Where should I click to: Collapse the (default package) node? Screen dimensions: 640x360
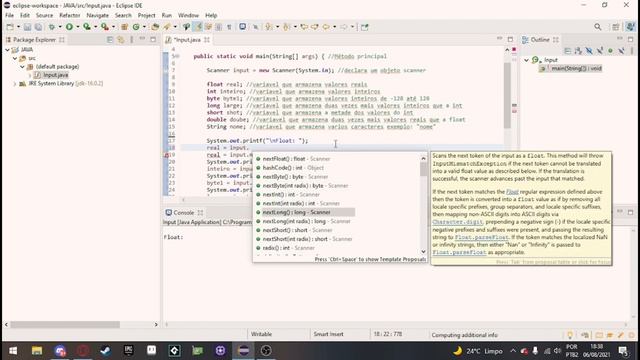pyautogui.click(x=22, y=67)
